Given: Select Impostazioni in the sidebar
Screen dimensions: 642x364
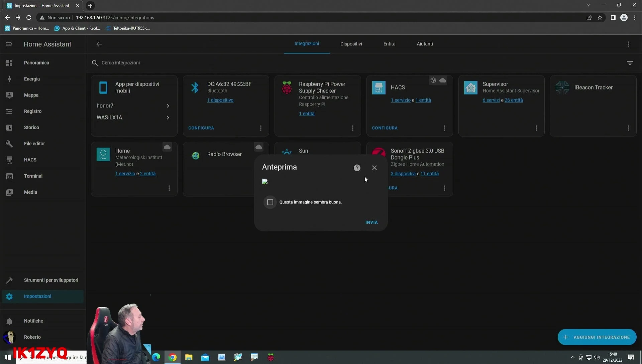Looking at the screenshot, I should [x=43, y=297].
